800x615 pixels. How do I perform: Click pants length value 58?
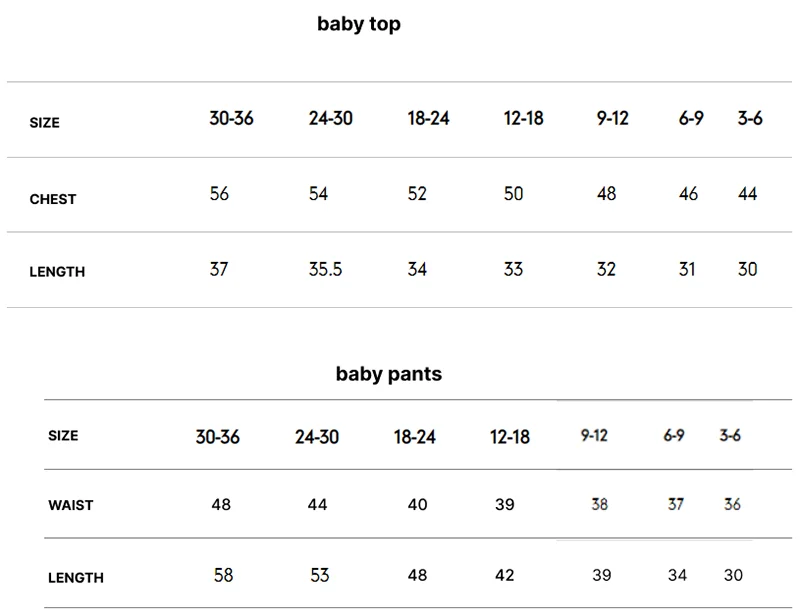tap(223, 575)
